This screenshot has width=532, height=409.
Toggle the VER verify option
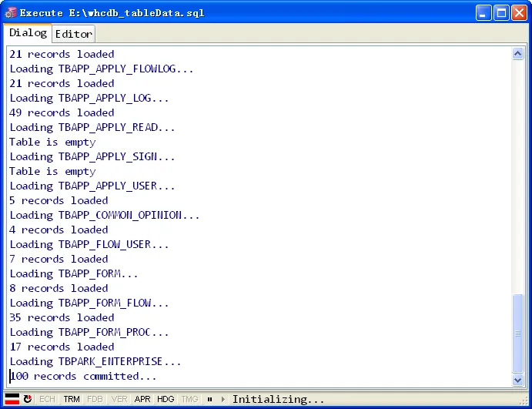click(x=119, y=399)
